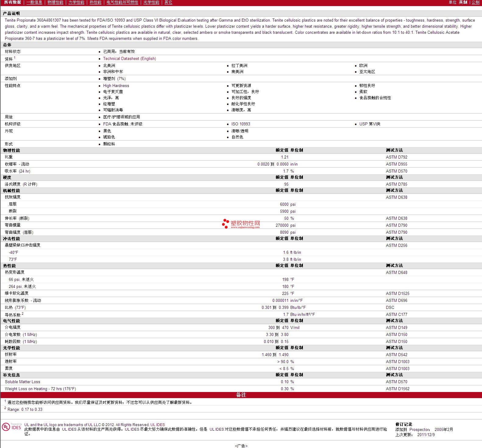Click 食品接触的合规性 feature entry
Image resolution: width=482 pixels, height=448 pixels.
point(375,98)
